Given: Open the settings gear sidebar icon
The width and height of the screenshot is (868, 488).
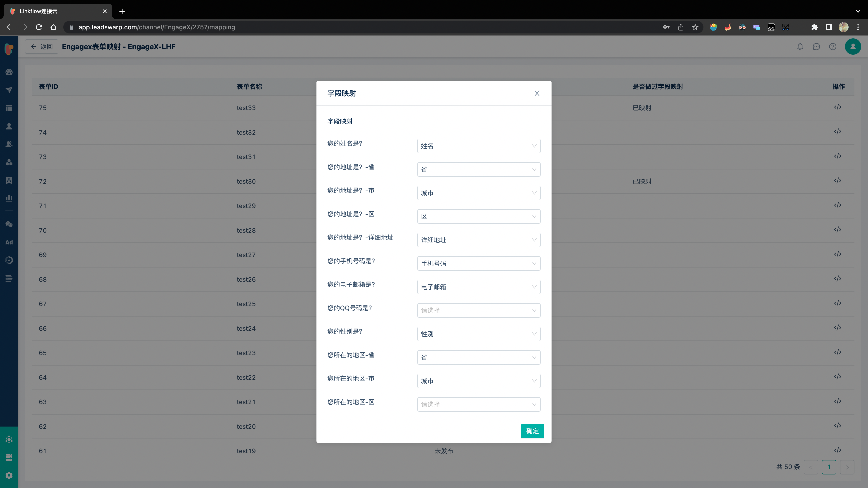Looking at the screenshot, I should pos(9,475).
